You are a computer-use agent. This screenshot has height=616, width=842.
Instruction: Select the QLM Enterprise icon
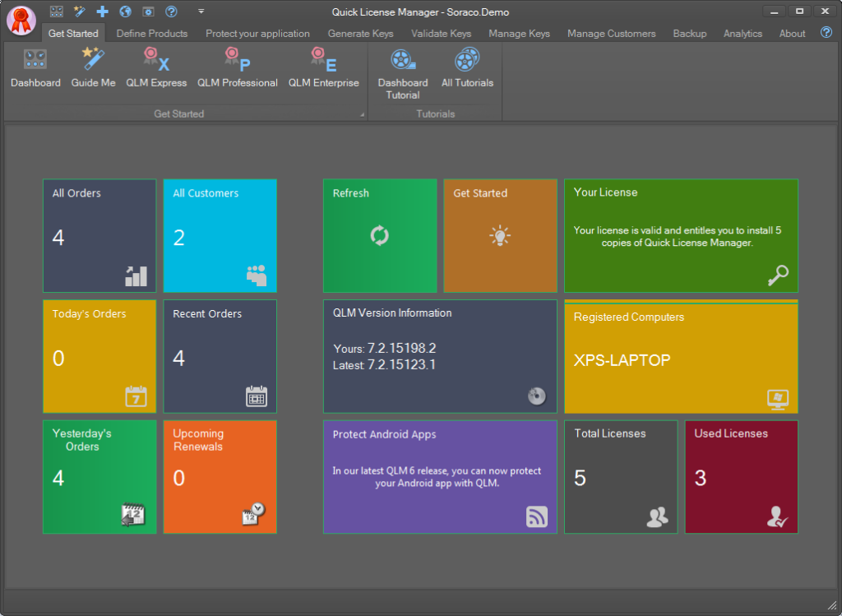(x=323, y=67)
